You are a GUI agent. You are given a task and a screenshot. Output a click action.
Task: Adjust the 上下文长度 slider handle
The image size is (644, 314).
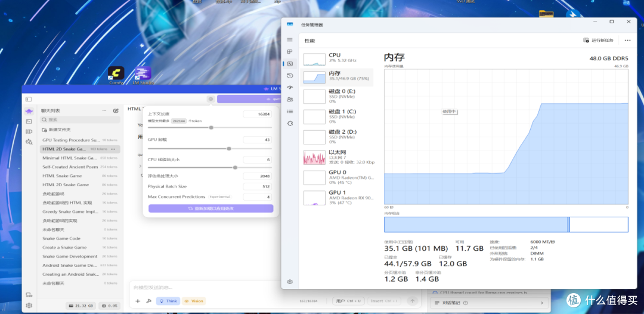point(211,127)
